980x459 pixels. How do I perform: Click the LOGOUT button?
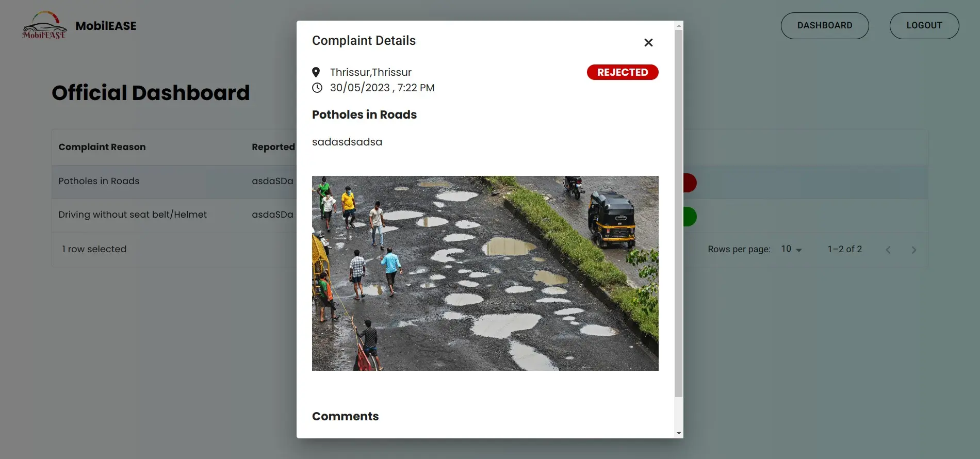coord(924,25)
